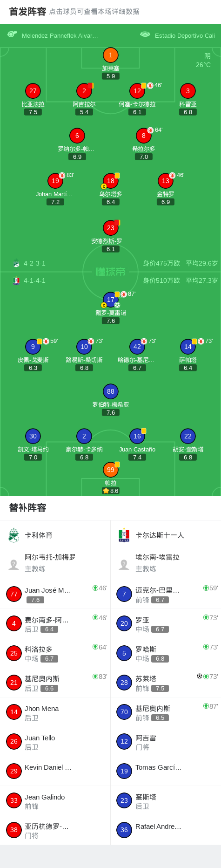Select substitute 25 科洛拉多

pyautogui.click(x=55, y=653)
